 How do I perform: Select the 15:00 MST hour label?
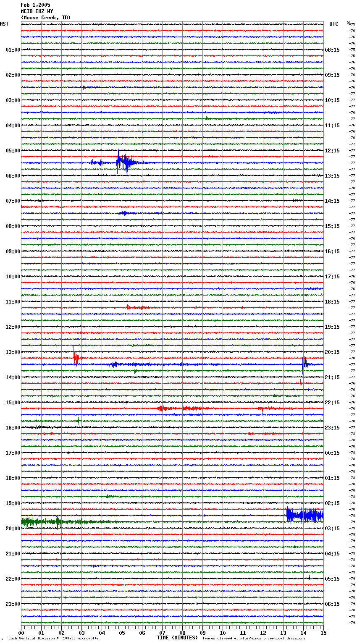(x=13, y=403)
